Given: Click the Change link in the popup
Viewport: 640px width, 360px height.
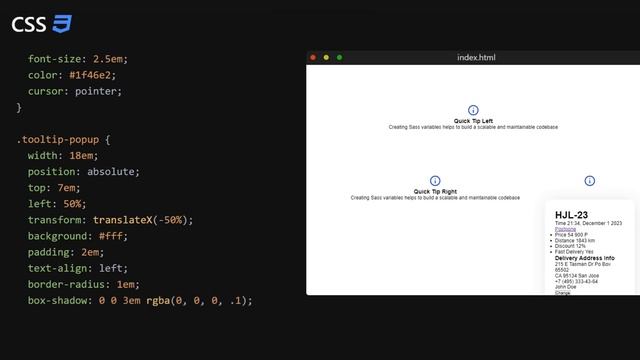Looking at the screenshot, I should (x=562, y=293).
